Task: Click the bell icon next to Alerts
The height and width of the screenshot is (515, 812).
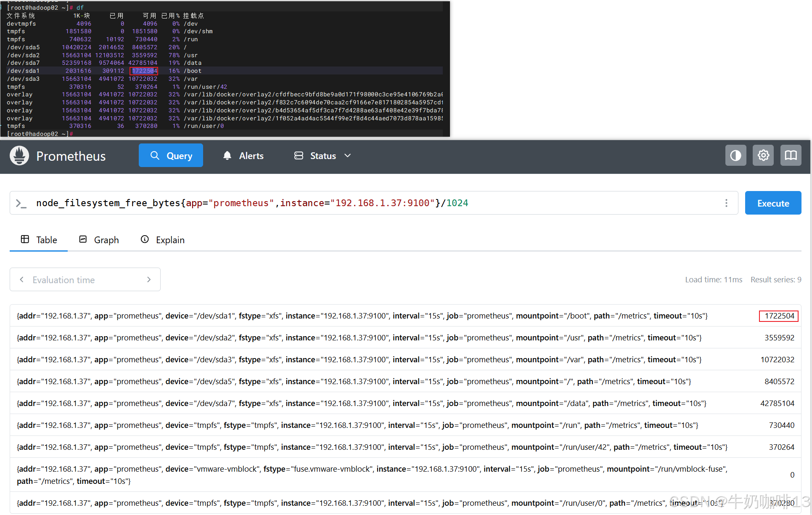Action: [227, 156]
